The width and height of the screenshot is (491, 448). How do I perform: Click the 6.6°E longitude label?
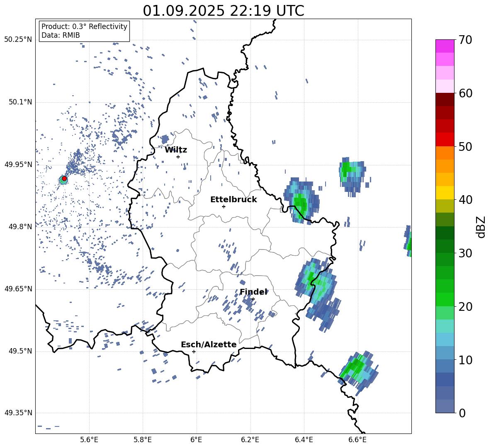coord(357,440)
